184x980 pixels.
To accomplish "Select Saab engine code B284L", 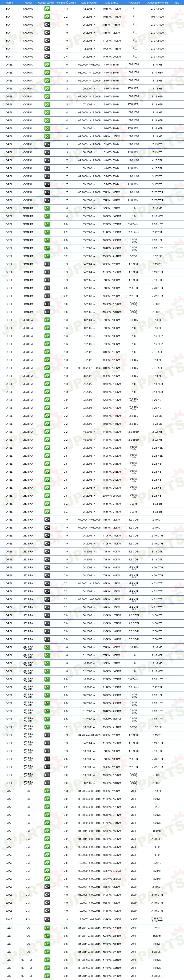I will tap(157, 863).
